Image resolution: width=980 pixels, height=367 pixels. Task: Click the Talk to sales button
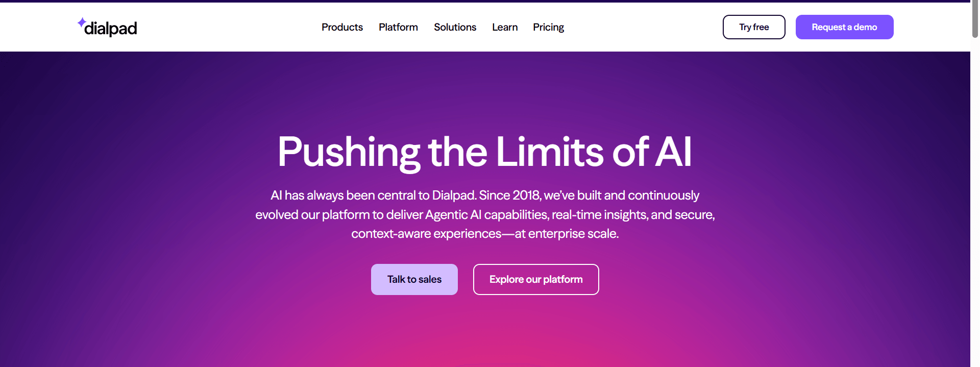pos(414,279)
